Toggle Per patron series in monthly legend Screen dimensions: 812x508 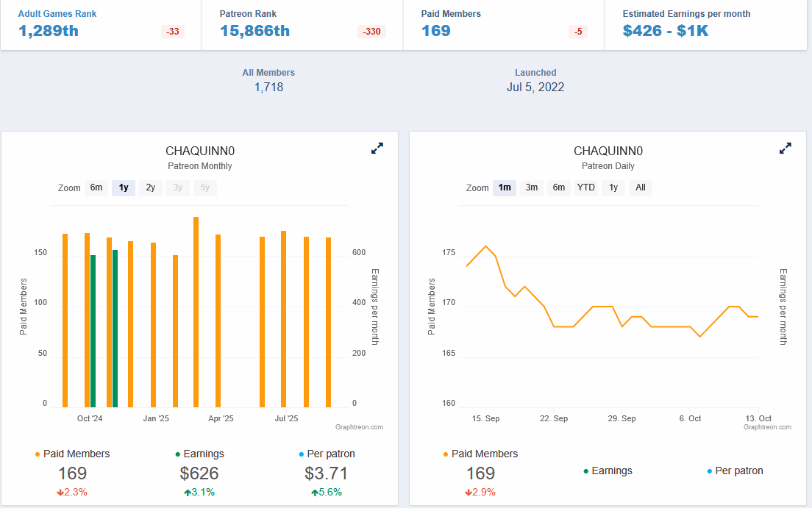pos(327,454)
